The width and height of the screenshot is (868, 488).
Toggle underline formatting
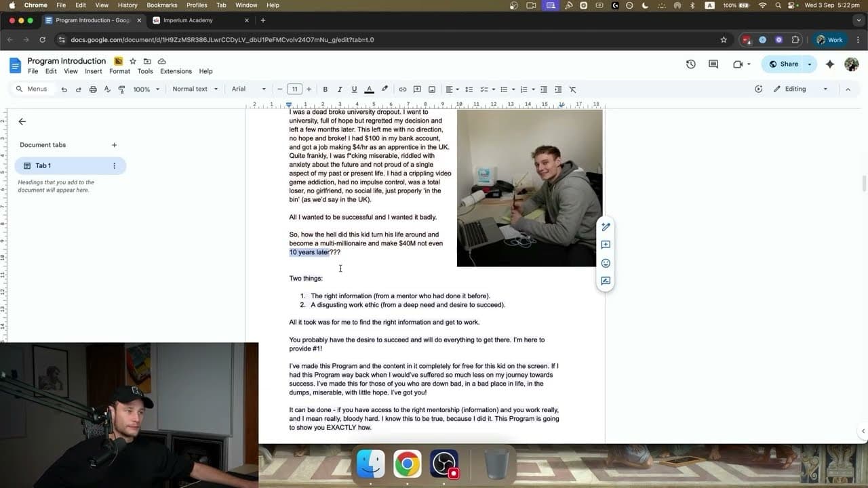(x=354, y=89)
